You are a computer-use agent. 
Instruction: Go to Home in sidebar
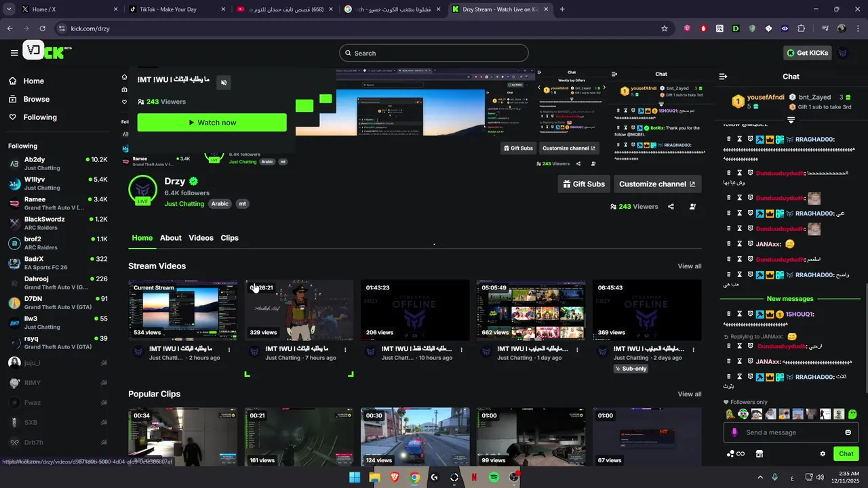[26, 81]
